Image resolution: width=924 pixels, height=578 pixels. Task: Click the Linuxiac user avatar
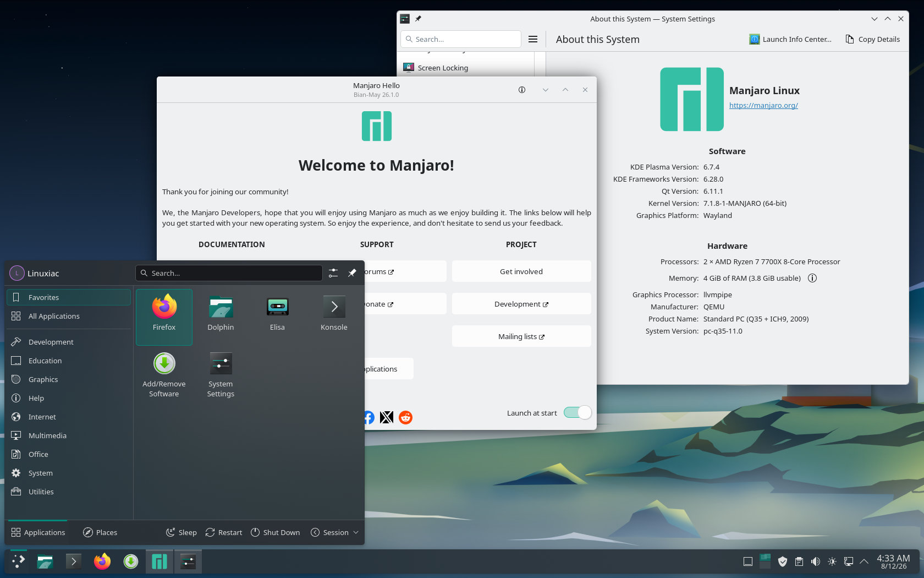(17, 273)
